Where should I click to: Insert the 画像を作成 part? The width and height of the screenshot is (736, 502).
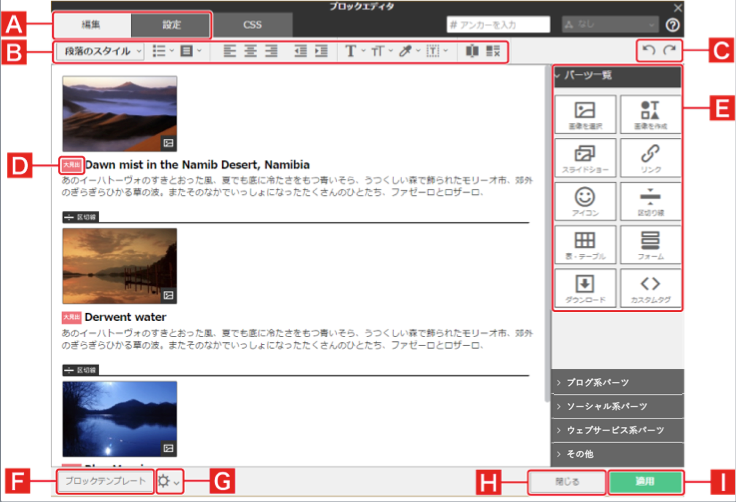pyautogui.click(x=651, y=115)
